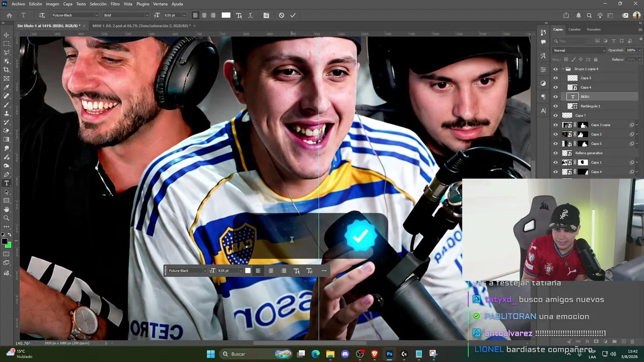Click the text color swatch in floating bar

coord(248,270)
